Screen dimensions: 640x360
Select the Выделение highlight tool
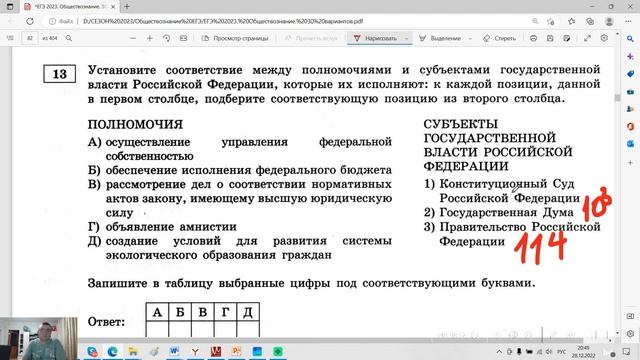tap(440, 38)
